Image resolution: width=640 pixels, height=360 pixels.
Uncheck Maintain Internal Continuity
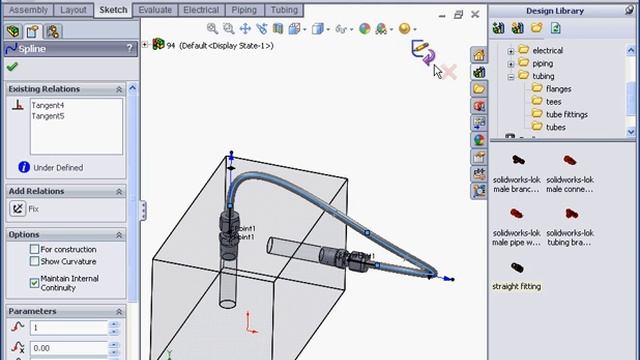point(34,283)
